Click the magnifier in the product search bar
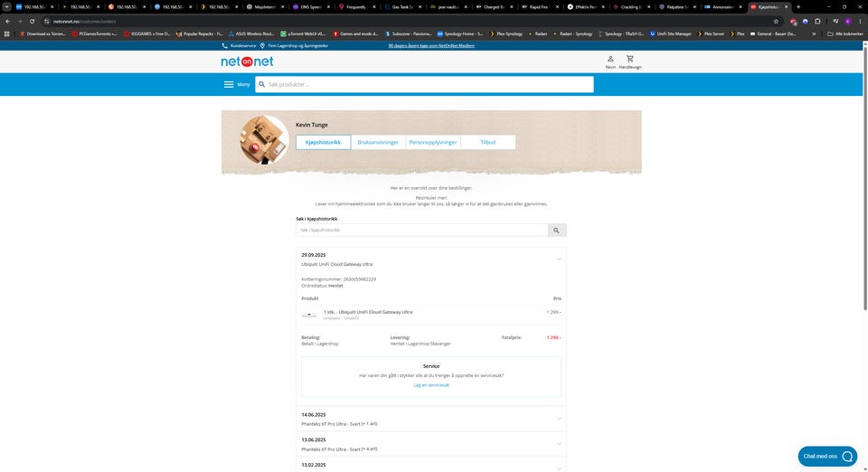868x472 pixels. point(262,85)
